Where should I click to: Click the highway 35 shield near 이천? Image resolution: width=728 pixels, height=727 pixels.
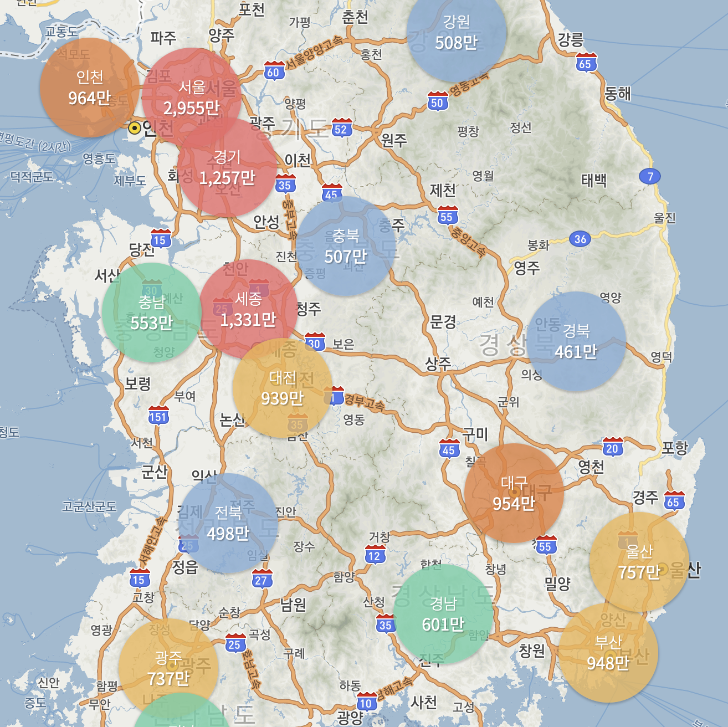[x=285, y=183]
